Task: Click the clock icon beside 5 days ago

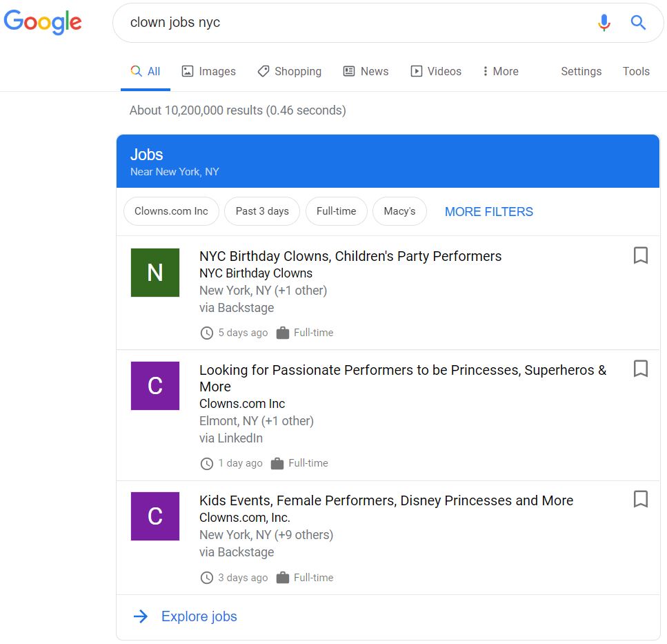Action: pos(207,333)
